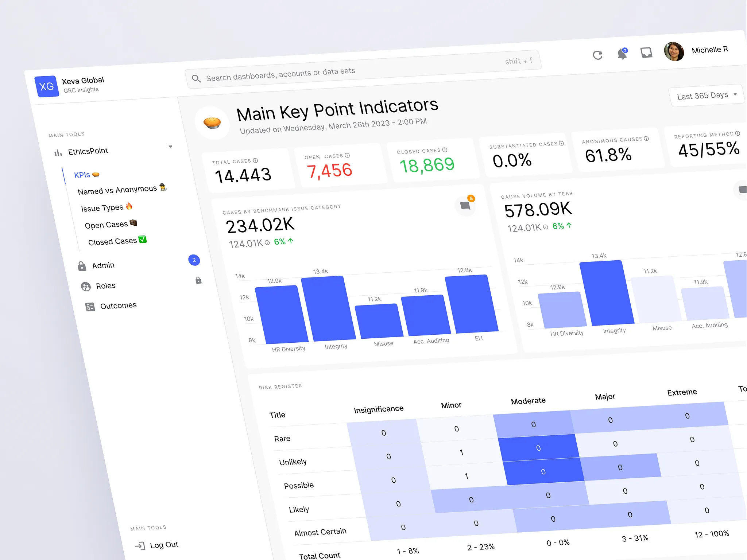Image resolution: width=747 pixels, height=560 pixels.
Task: Click Substantiated Cases info icon
Action: coord(561,143)
